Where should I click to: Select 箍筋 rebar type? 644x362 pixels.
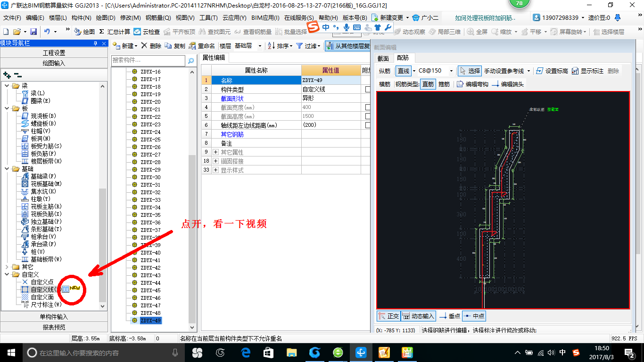(444, 84)
